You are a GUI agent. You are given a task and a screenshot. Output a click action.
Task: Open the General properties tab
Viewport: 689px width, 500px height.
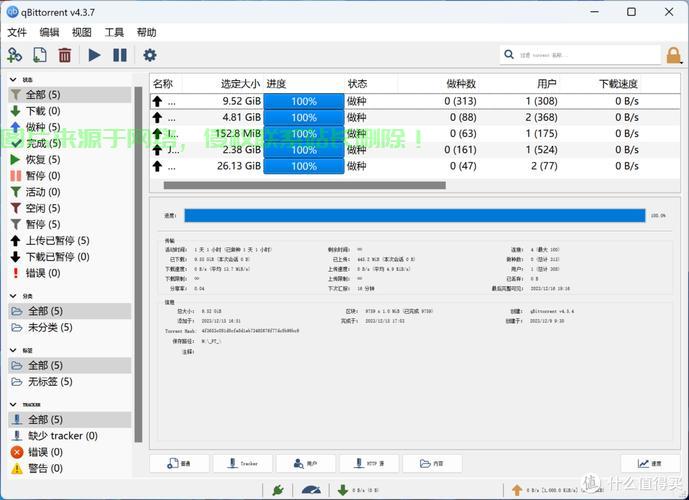(x=179, y=464)
